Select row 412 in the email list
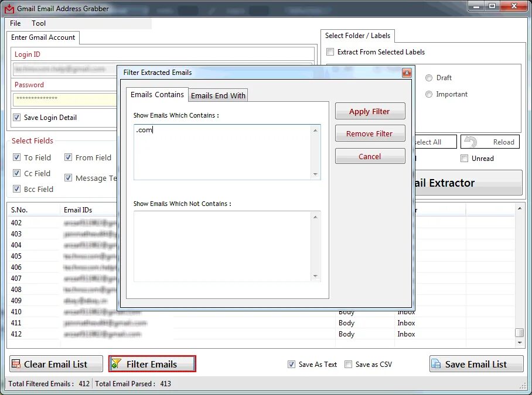Screen dimensions: 532x395 [261, 334]
